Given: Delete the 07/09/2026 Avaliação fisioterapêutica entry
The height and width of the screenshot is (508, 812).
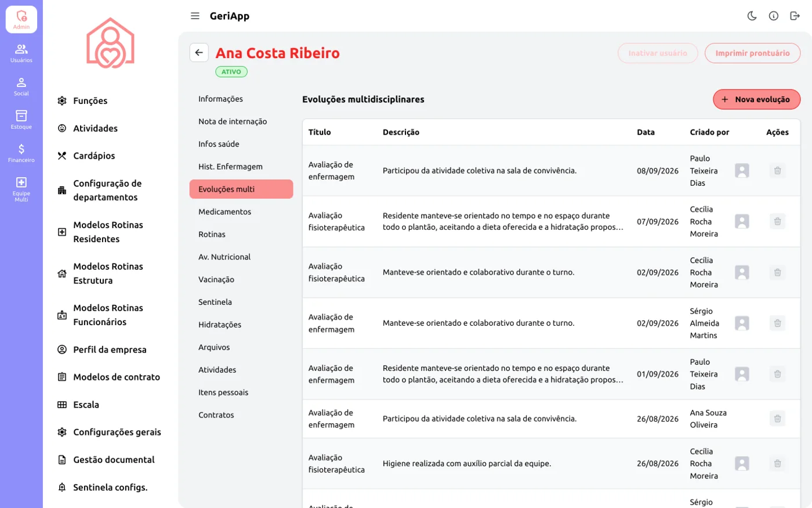Looking at the screenshot, I should tap(777, 221).
